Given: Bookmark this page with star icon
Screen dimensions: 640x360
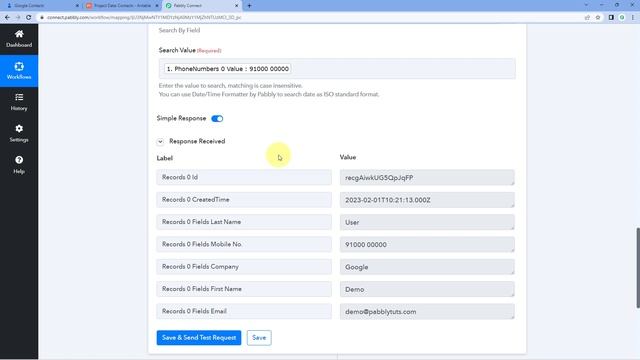Looking at the screenshot, I should point(598,18).
